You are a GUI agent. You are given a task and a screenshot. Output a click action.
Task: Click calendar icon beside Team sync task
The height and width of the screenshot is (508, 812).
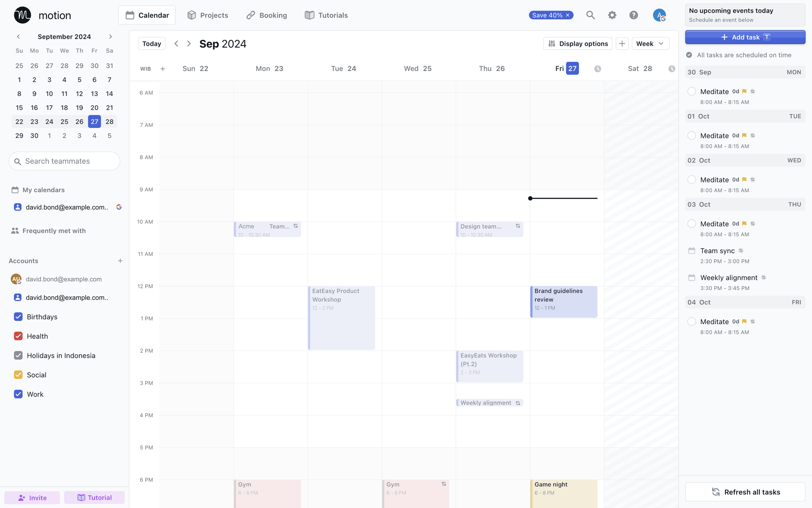point(691,251)
